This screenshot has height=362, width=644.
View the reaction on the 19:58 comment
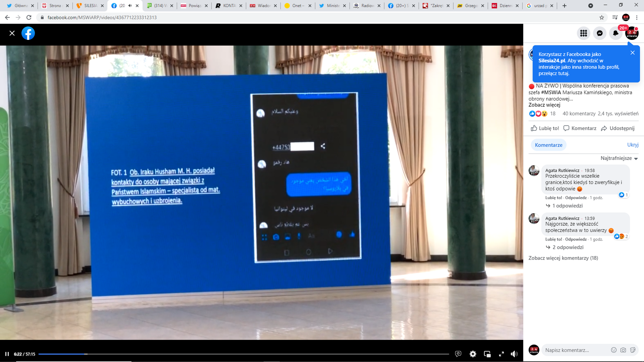point(623,195)
